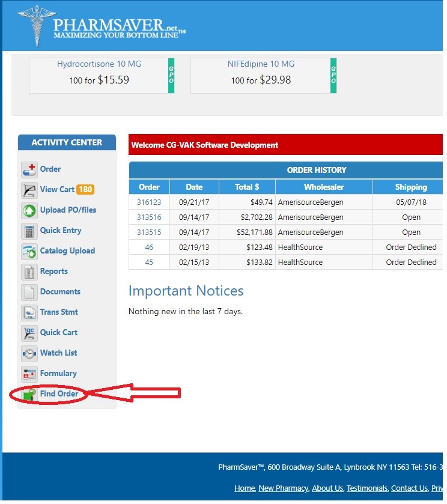Click the Shipping column header
Screen dimensions: 447x504
[x=409, y=187]
